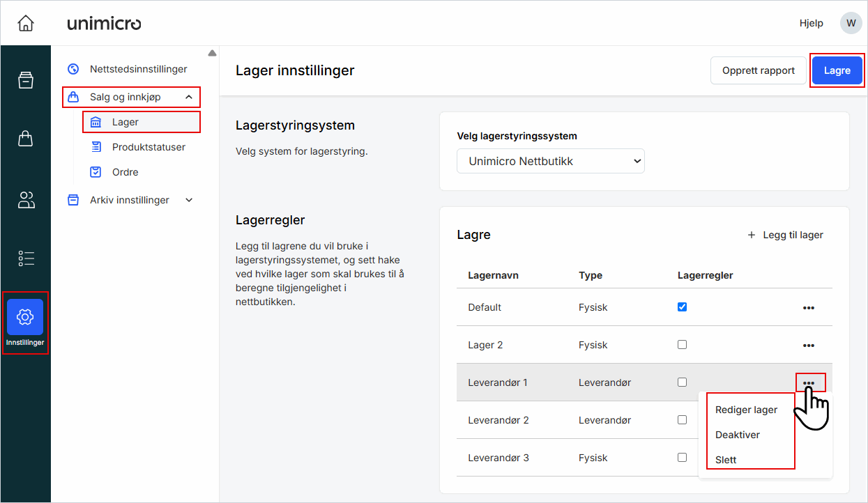
Task: Collapse the Salg og innkjøp section
Action: 188,97
